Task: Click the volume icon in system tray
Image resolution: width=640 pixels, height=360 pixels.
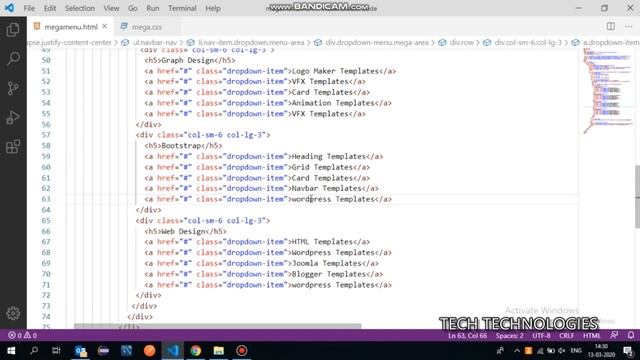Action: pos(562,351)
